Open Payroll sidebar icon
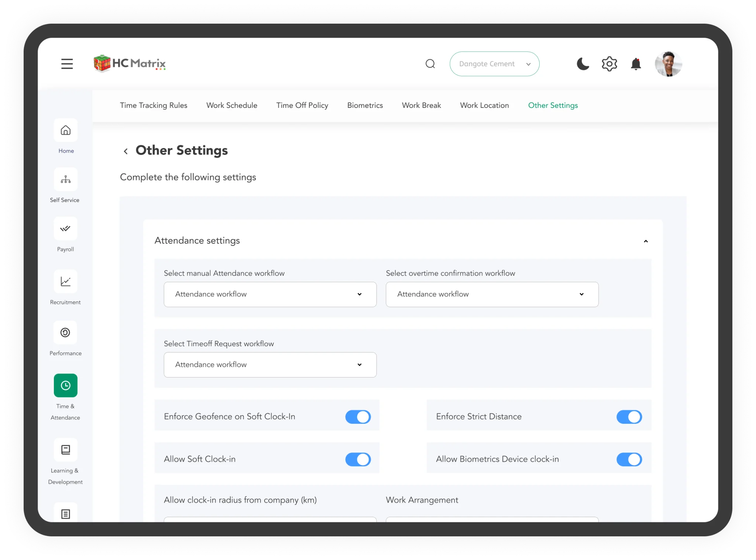Viewport: 756px width, 560px height. (66, 229)
